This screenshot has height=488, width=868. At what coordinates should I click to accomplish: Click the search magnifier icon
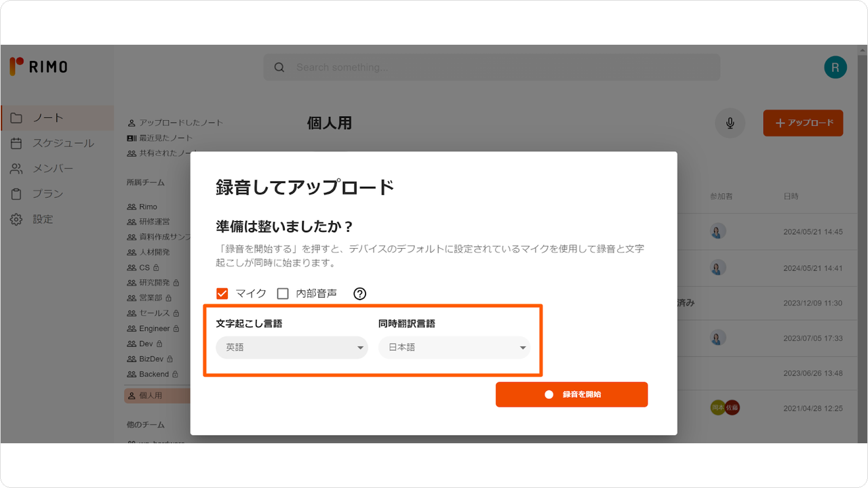click(x=279, y=67)
